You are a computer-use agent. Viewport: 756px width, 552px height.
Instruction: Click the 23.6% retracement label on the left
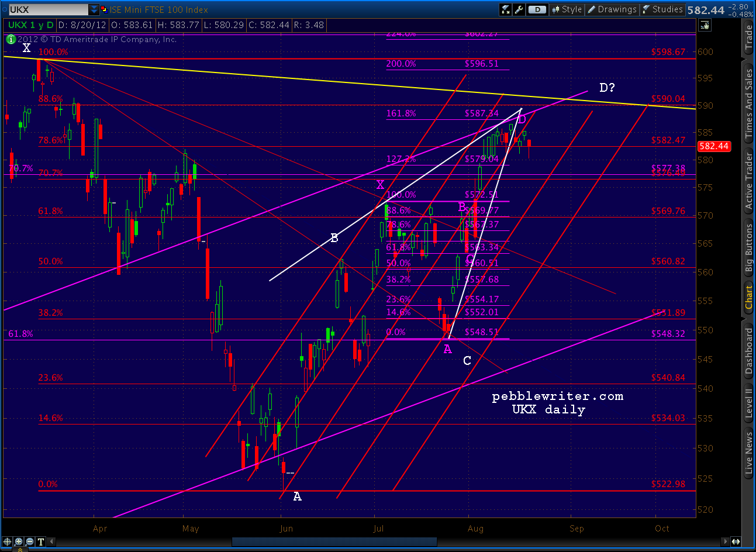click(x=51, y=378)
